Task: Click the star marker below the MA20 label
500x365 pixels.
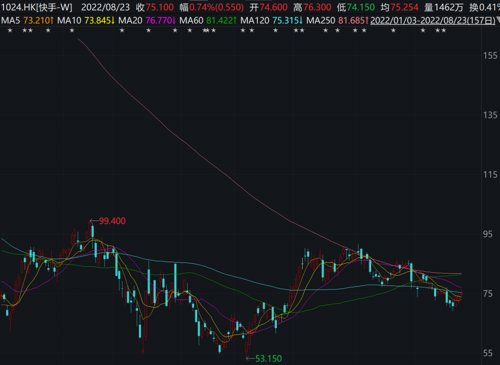Action: pyautogui.click(x=122, y=31)
